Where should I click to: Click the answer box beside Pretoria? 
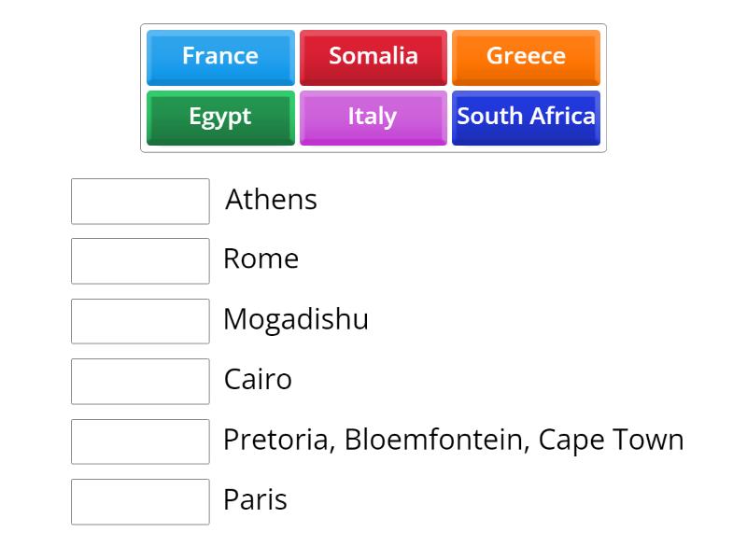coord(140,441)
